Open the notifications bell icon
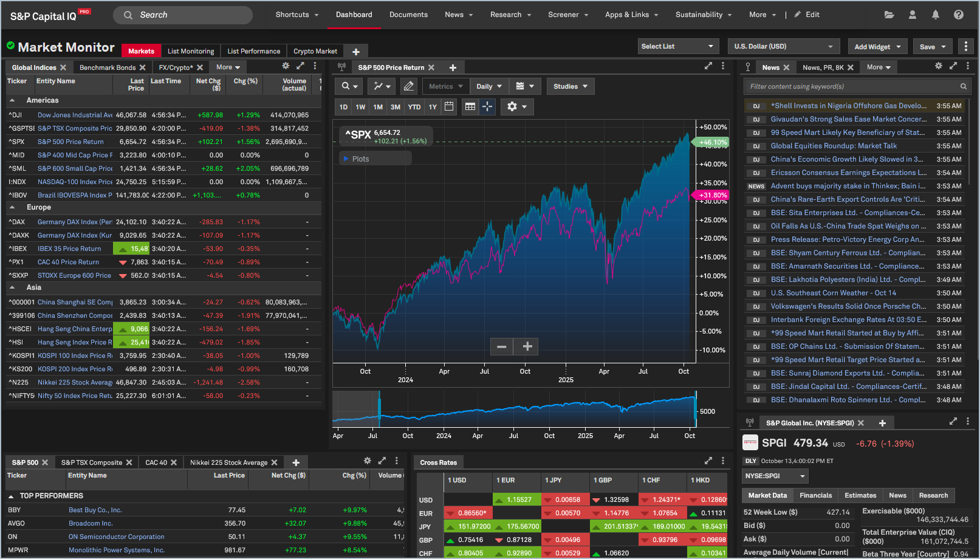 coord(936,15)
